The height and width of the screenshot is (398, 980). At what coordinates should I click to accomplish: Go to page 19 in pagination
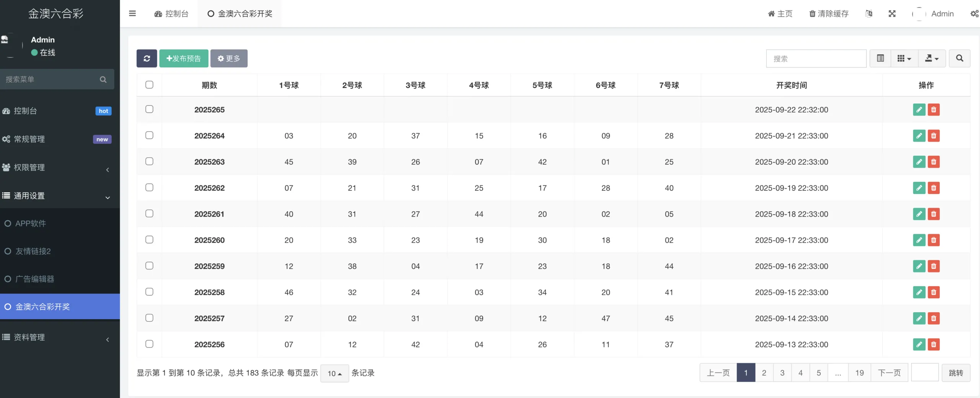[x=859, y=373]
